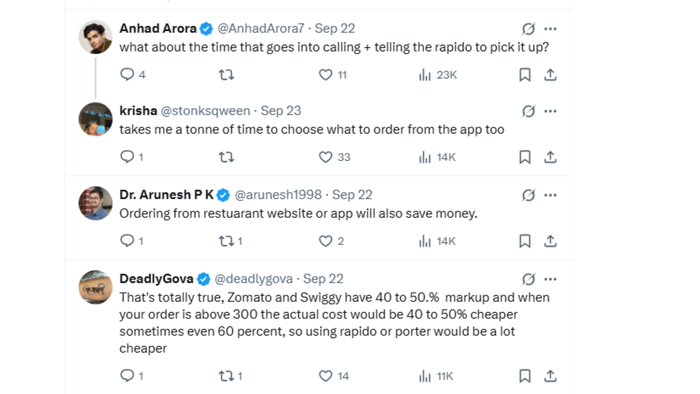The width and height of the screenshot is (700, 394).
Task: Retweet Anhad Arora's rapido tweet
Action: pos(226,75)
